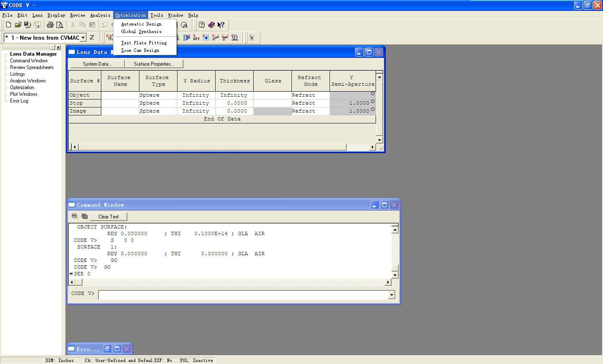Open the lens selector dropdown
Screen dimensions: 603x364
(83, 38)
